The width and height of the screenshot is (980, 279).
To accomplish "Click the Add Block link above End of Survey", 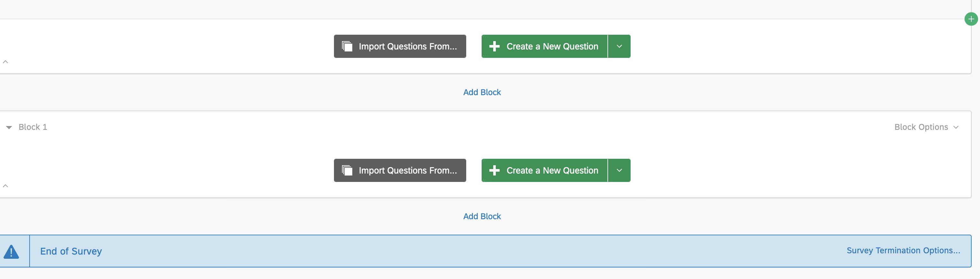I will (482, 216).
